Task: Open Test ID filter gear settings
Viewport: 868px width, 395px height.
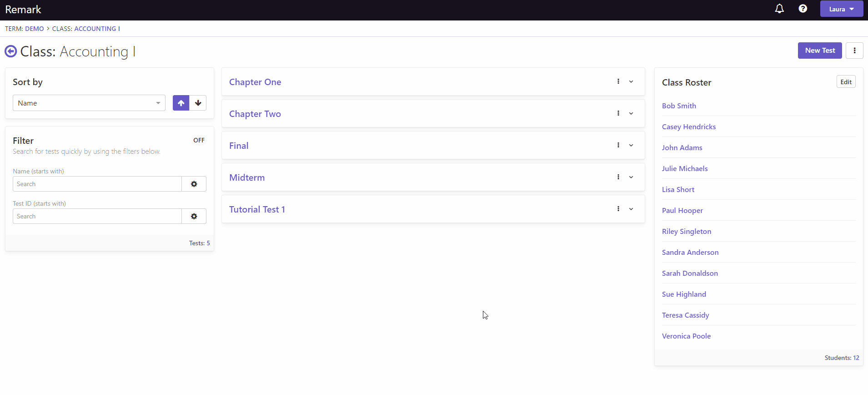Action: pyautogui.click(x=194, y=216)
